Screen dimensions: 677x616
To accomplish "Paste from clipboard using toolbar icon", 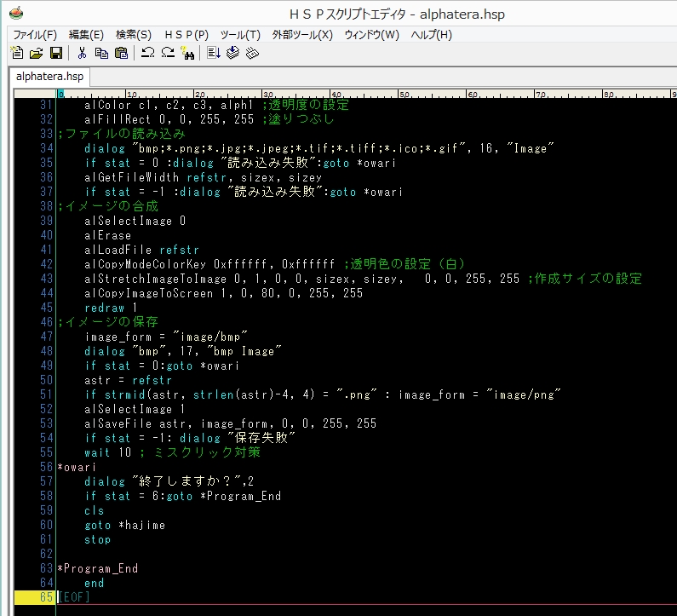I will tap(121, 53).
